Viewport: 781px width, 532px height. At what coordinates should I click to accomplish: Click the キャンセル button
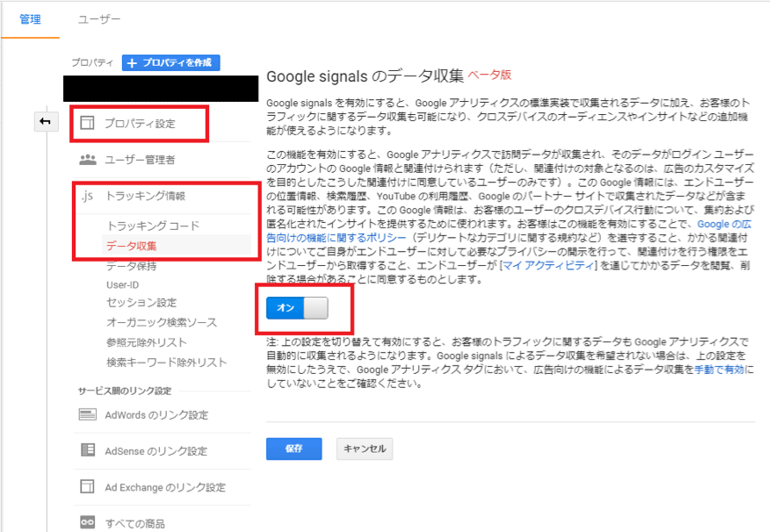[x=365, y=449]
